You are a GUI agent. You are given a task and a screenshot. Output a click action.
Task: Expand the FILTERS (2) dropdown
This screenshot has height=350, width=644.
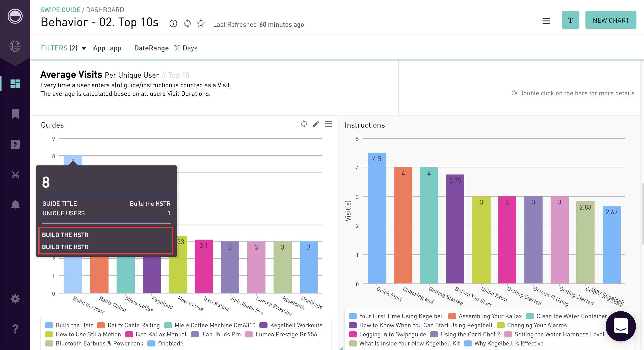63,48
